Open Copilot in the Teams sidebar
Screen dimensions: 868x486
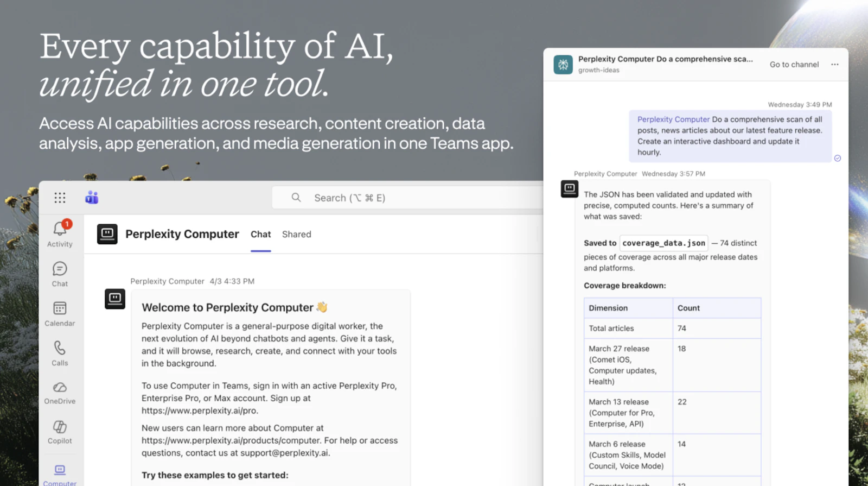[x=60, y=433]
